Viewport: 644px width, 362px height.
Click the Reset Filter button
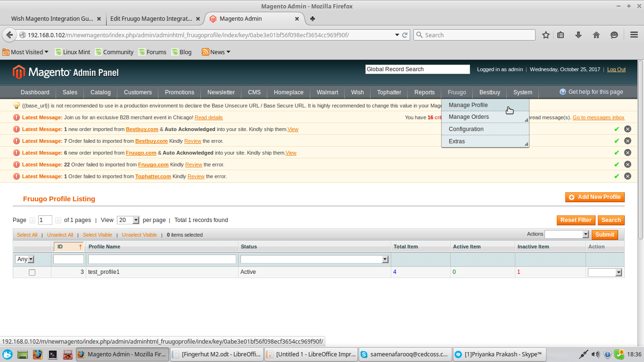(x=576, y=220)
